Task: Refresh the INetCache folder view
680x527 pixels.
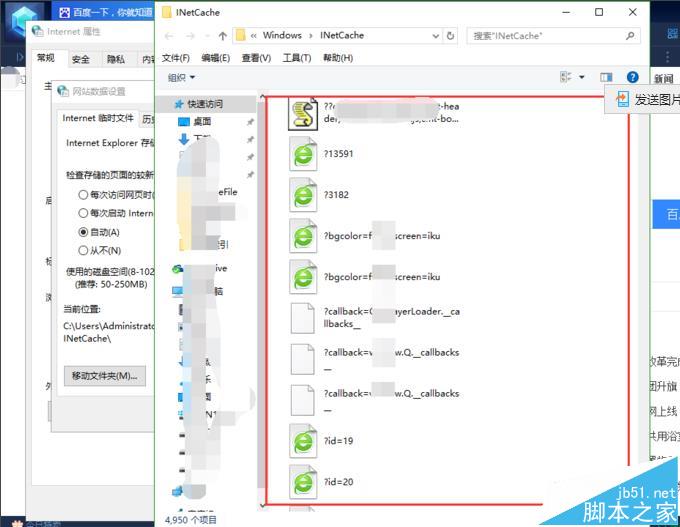Action: coord(451,36)
